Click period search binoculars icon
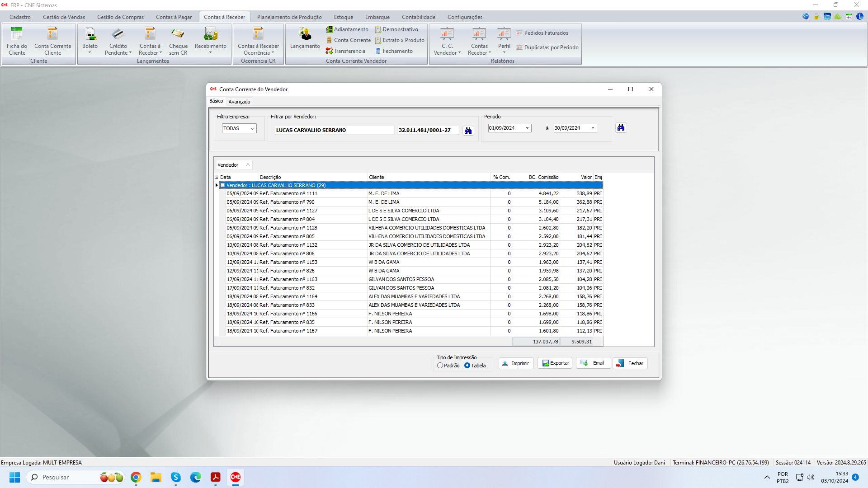This screenshot has width=868, height=488. 621,128
